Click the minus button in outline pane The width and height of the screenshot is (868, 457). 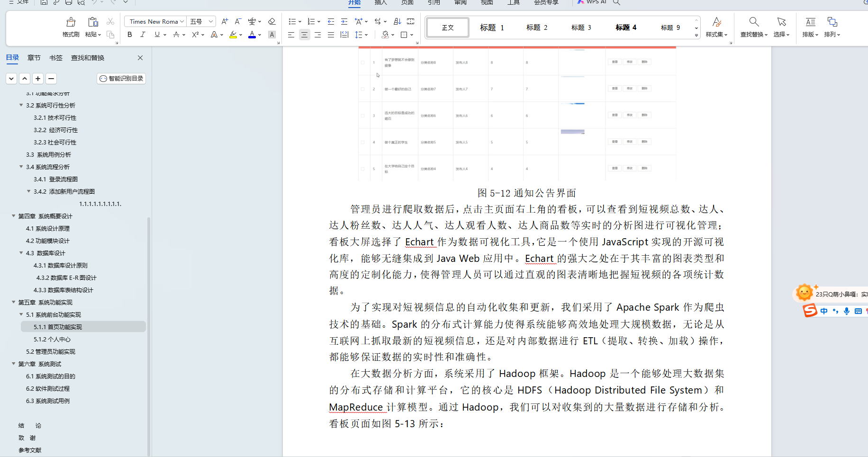tap(51, 79)
